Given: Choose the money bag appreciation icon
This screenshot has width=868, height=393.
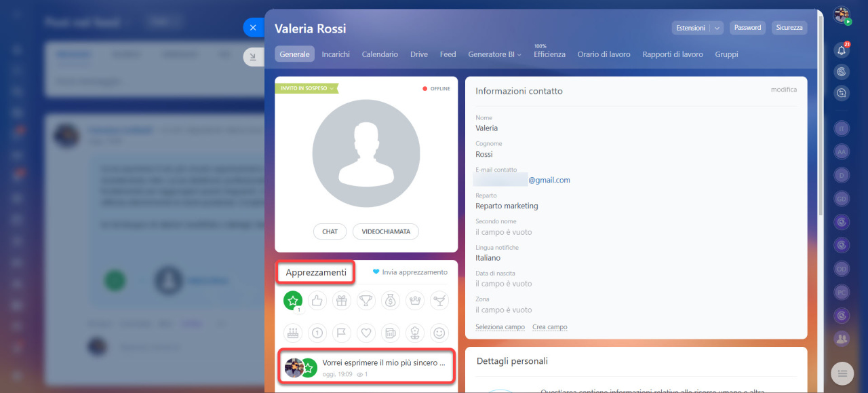Looking at the screenshot, I should (x=391, y=301).
